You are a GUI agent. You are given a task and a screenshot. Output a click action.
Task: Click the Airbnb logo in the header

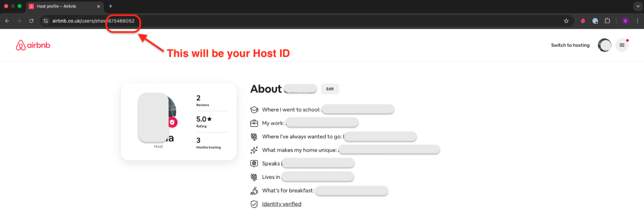(33, 45)
